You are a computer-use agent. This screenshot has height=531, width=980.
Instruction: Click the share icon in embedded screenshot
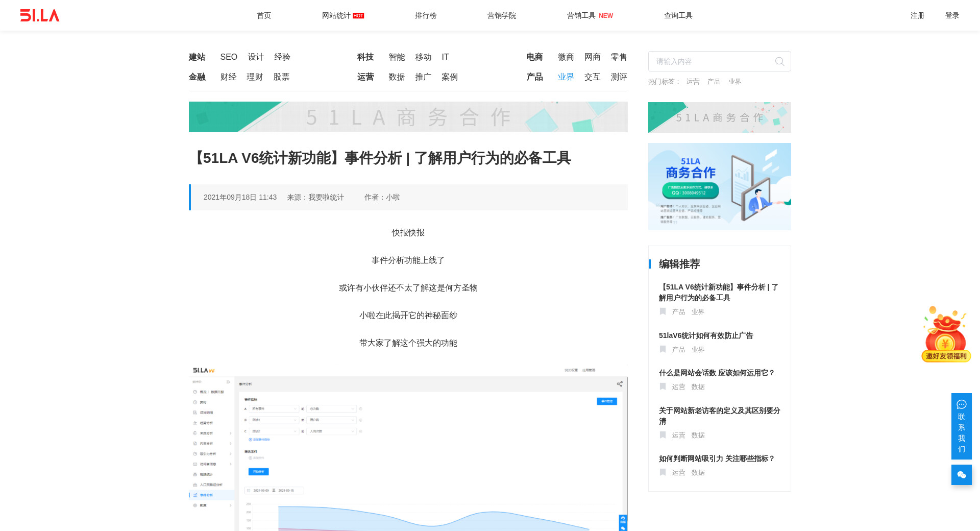tap(620, 384)
